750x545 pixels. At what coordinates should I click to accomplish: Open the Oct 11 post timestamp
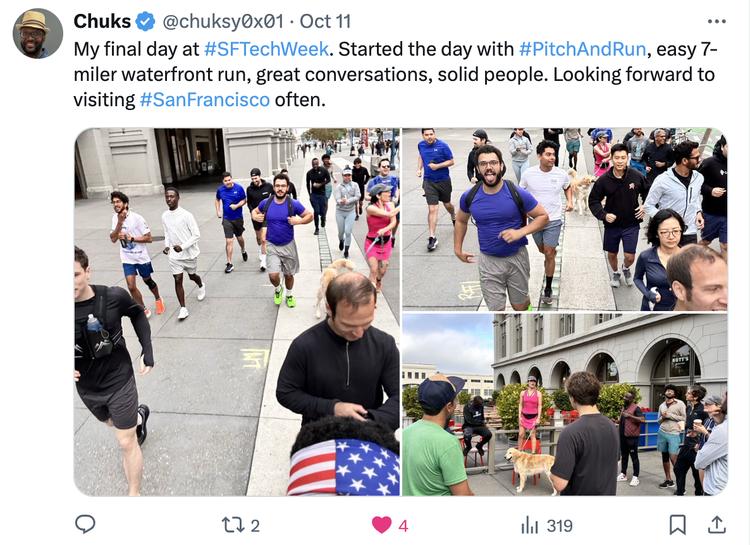(x=325, y=22)
